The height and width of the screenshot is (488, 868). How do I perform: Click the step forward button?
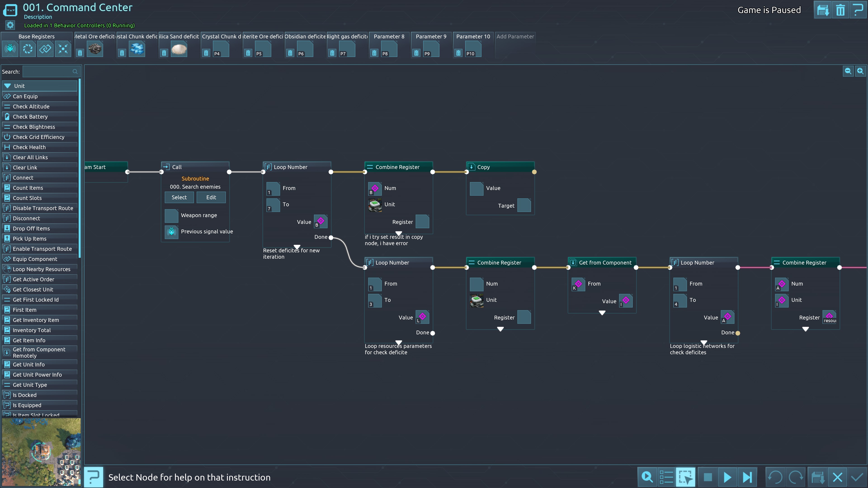(747, 477)
